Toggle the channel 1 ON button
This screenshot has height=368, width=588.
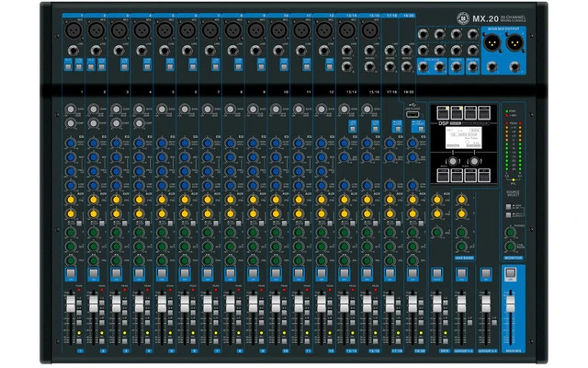click(x=71, y=273)
